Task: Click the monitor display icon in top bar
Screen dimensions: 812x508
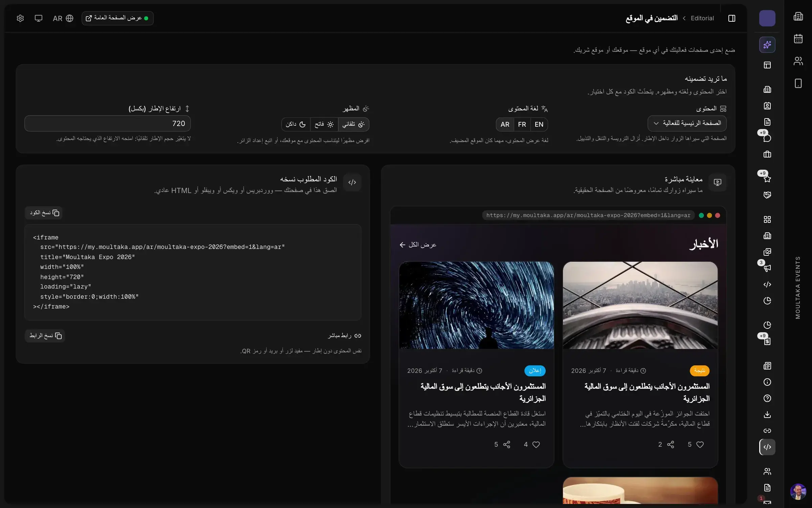Action: coord(39,18)
